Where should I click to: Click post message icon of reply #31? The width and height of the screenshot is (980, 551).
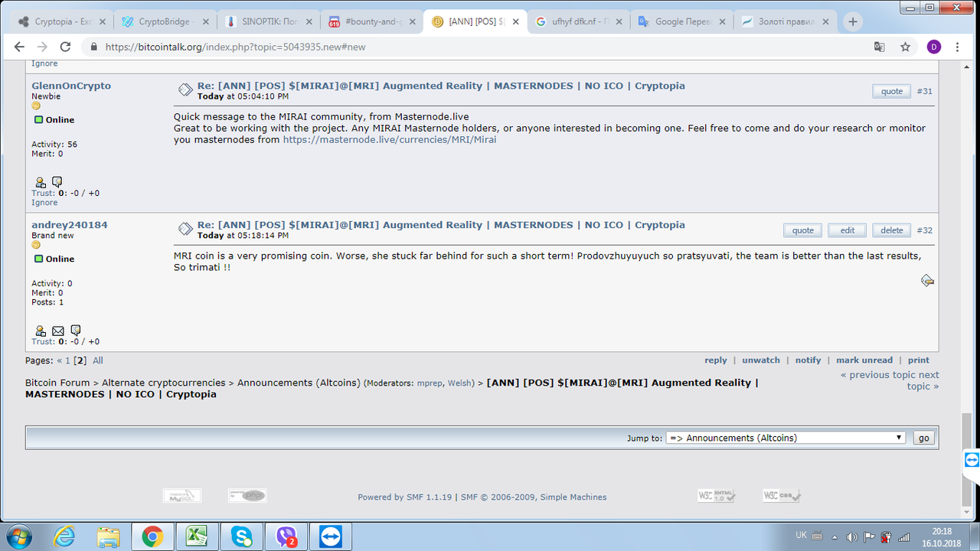pos(185,90)
